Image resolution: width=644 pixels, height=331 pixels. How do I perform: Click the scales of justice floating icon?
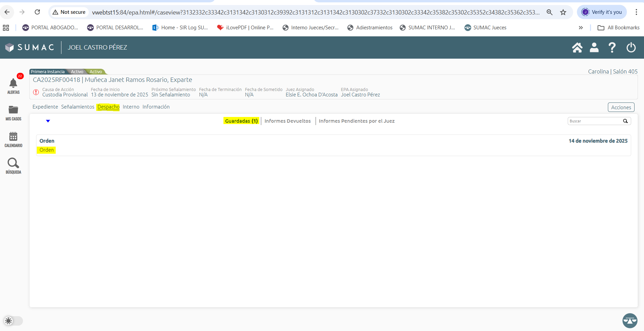click(630, 321)
